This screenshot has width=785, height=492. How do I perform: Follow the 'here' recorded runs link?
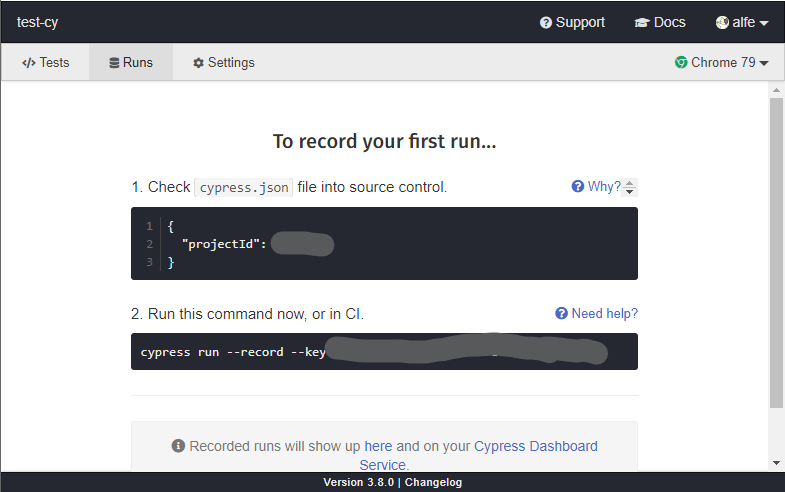pyautogui.click(x=378, y=446)
